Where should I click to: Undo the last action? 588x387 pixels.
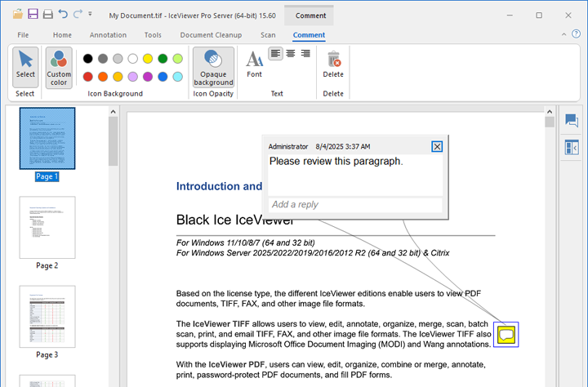point(63,15)
